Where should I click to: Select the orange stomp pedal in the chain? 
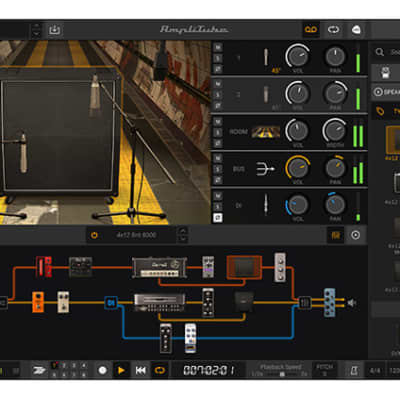[x=38, y=302]
